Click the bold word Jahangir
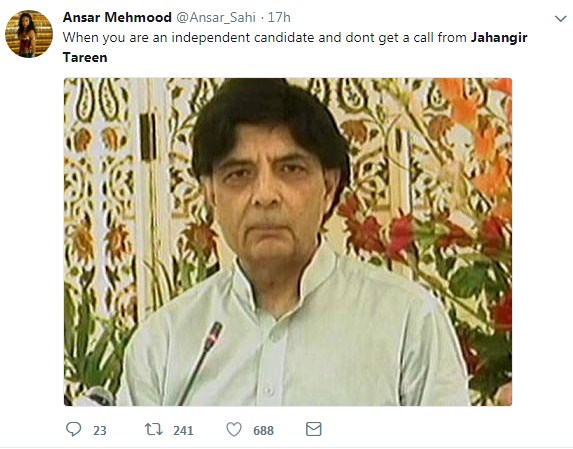The width and height of the screenshot is (573, 449). [499, 38]
